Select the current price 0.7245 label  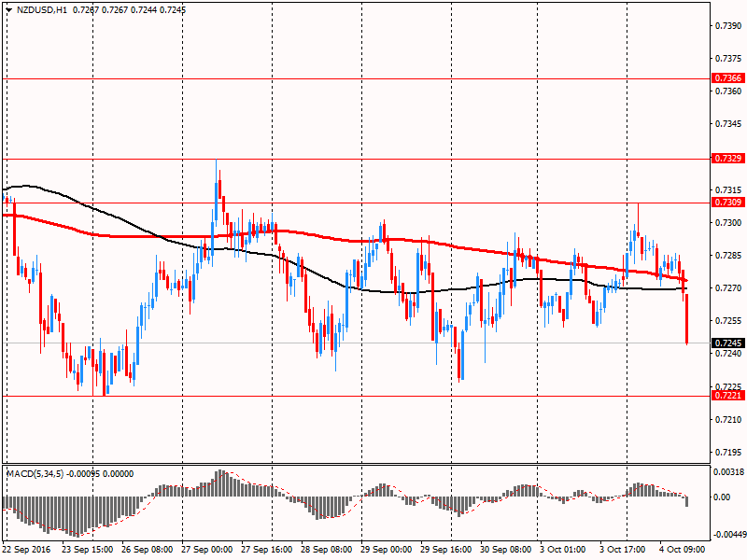tap(728, 343)
